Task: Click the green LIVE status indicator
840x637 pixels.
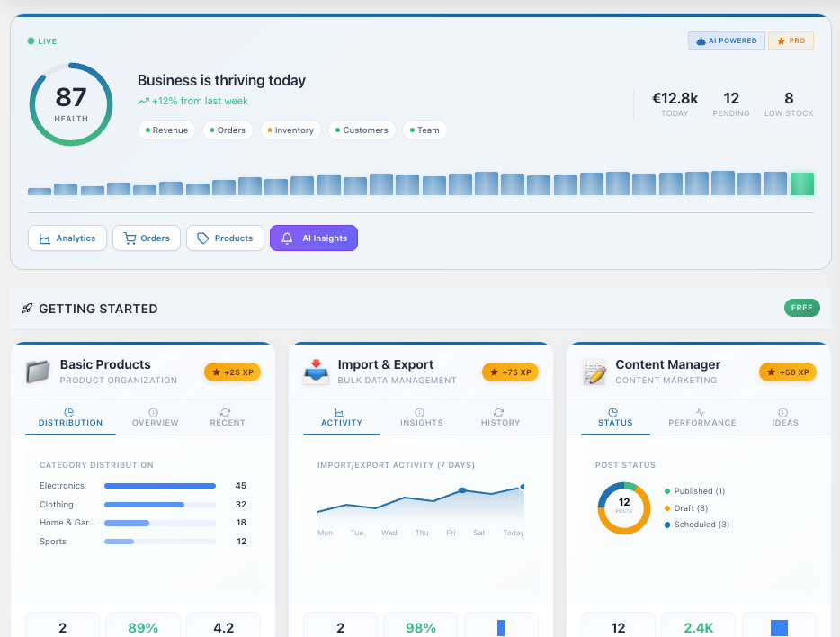Action: 42,41
